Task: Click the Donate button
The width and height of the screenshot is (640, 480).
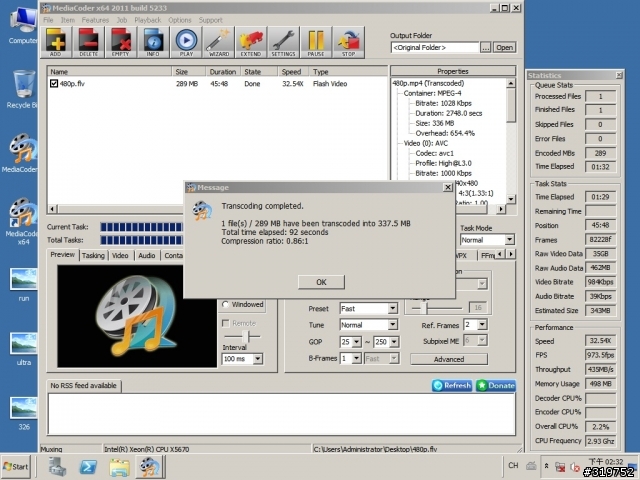Action: (x=496, y=385)
